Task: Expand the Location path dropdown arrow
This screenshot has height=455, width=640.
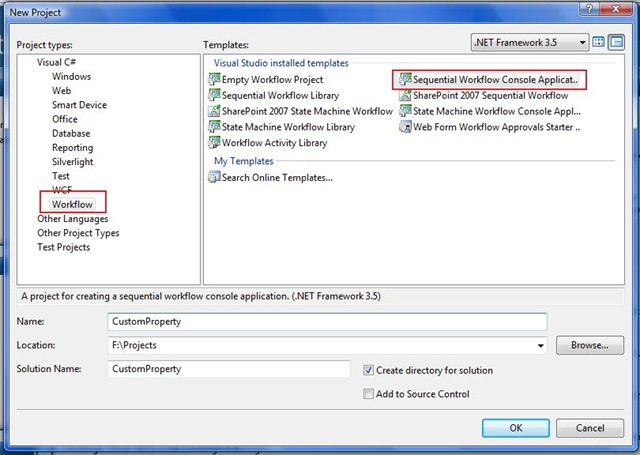Action: (540, 345)
